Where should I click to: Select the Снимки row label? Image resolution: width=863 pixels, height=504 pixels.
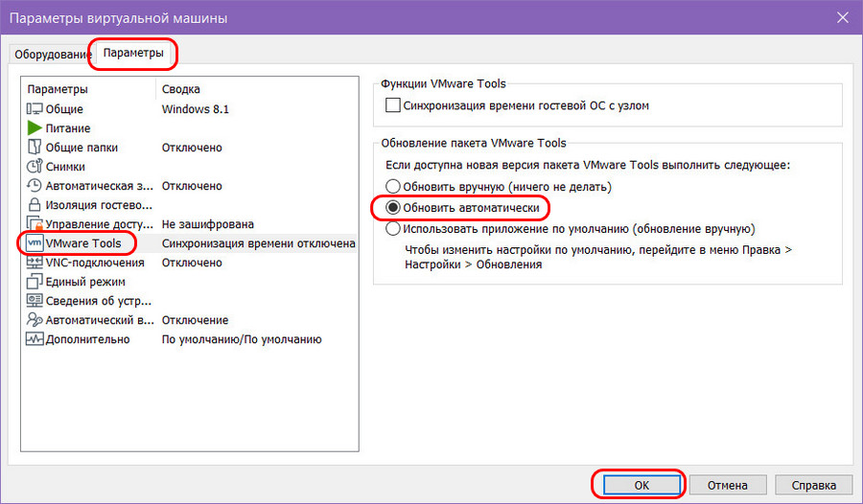tap(65, 167)
